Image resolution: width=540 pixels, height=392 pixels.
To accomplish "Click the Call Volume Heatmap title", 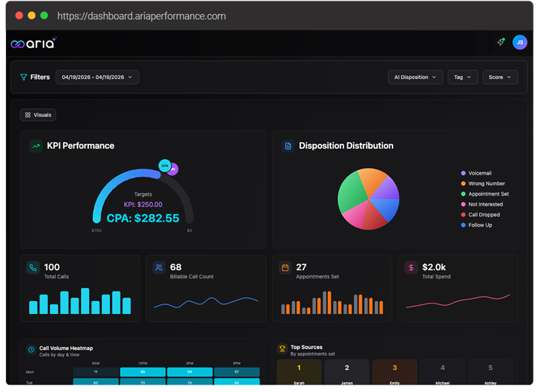I will click(66, 349).
